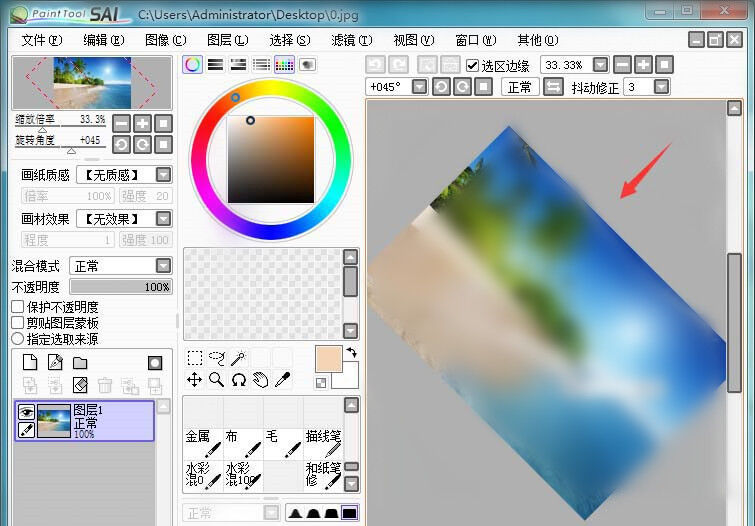
Task: Select the 布 brush
Action: [243, 444]
